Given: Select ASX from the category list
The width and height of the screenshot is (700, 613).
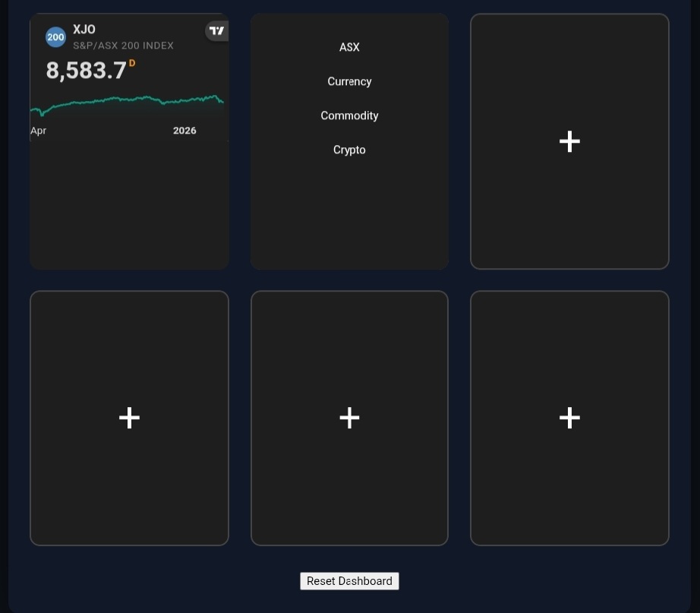Looking at the screenshot, I should coord(349,47).
